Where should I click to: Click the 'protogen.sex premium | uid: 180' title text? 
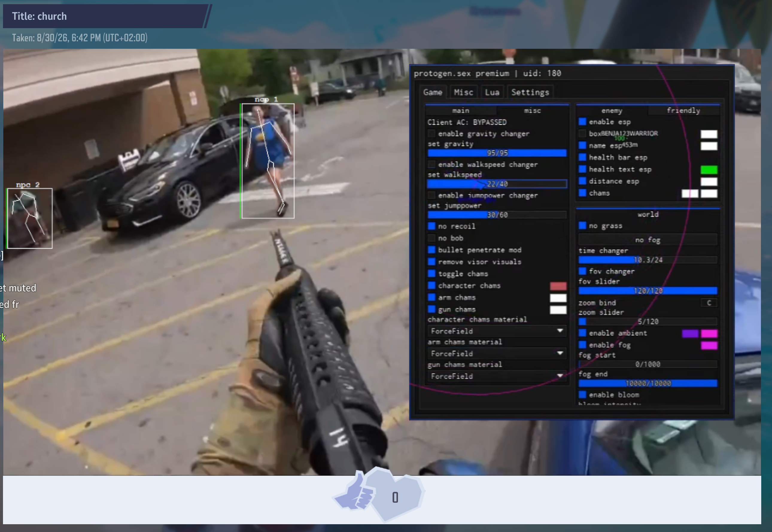pyautogui.click(x=487, y=73)
